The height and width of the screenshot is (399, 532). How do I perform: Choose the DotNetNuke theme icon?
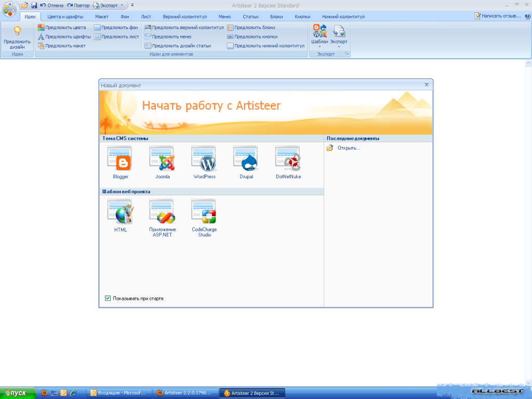(x=288, y=162)
